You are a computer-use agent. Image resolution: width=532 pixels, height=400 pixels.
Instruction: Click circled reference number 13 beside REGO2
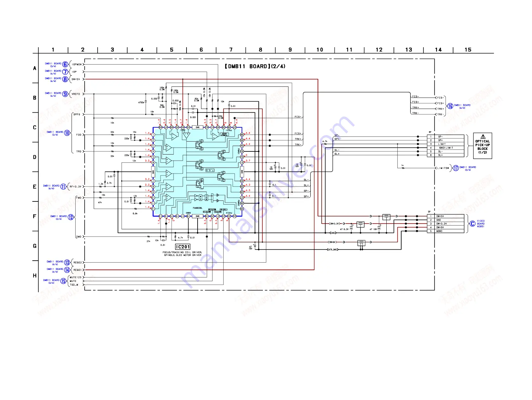pyautogui.click(x=67, y=263)
